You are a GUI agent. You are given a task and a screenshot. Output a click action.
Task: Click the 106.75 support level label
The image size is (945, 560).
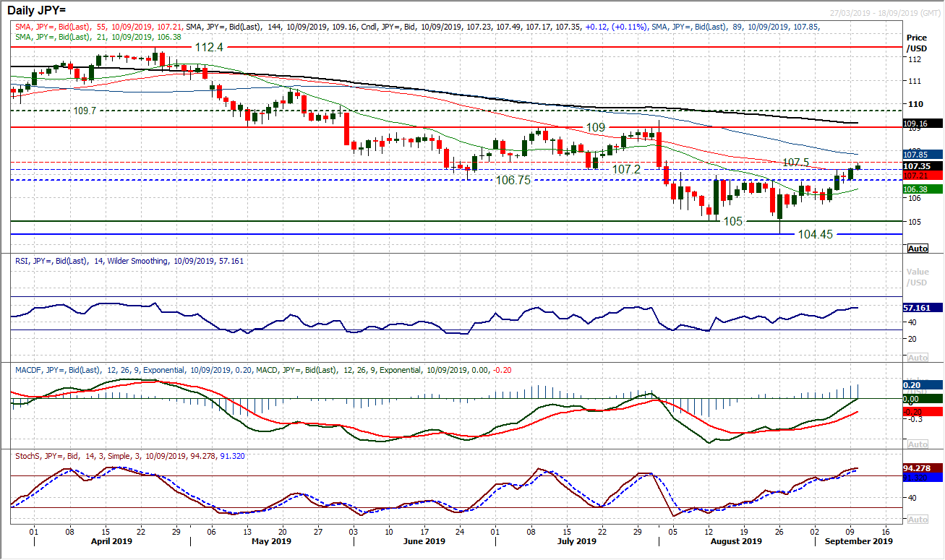[513, 180]
